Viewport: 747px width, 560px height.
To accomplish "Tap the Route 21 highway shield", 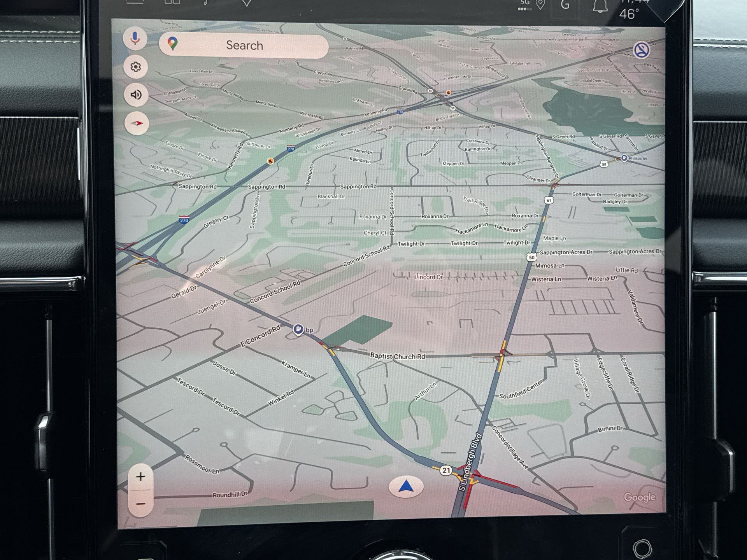I will [446, 470].
